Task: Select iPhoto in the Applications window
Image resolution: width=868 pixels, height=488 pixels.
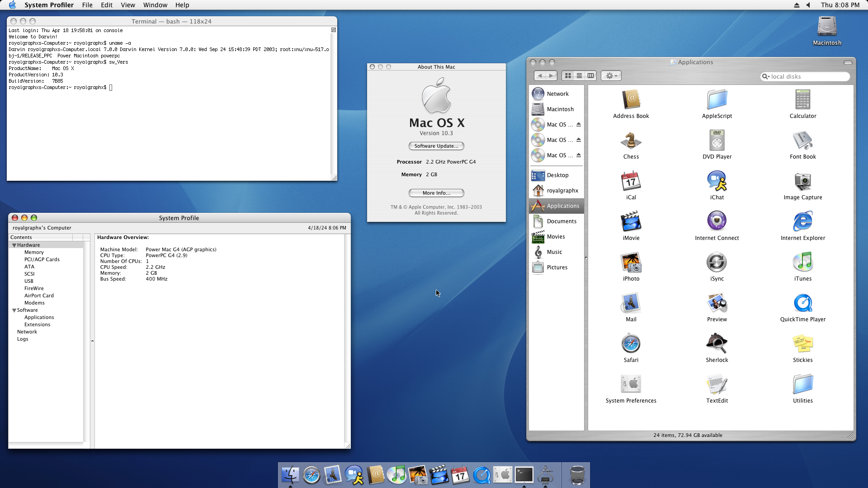Action: pyautogui.click(x=631, y=263)
